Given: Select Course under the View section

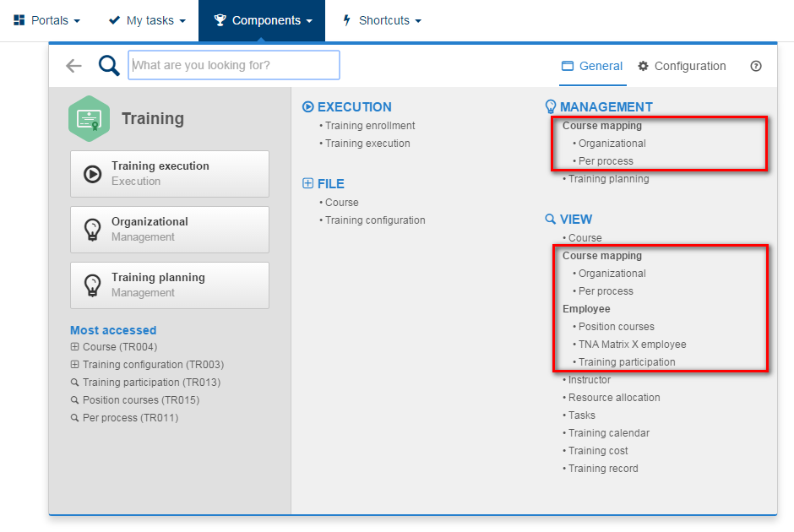Looking at the screenshot, I should [585, 238].
